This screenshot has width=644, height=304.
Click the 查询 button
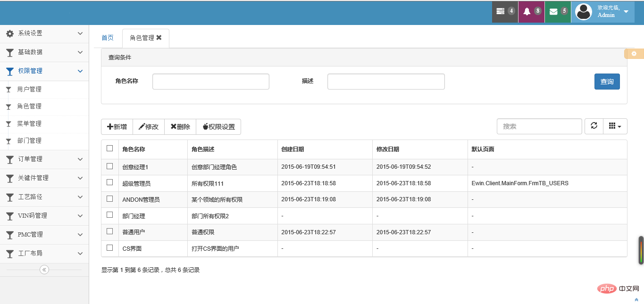click(x=607, y=82)
